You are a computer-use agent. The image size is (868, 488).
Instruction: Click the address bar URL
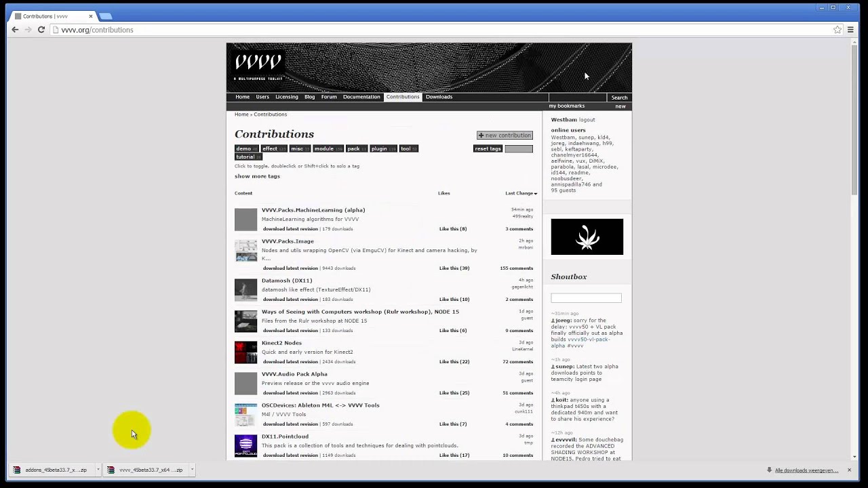pos(97,30)
